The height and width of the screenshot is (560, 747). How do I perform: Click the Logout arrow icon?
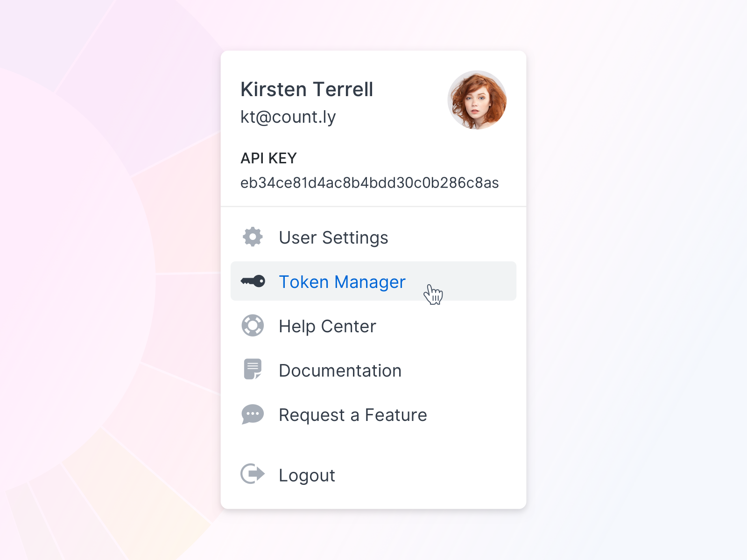click(253, 474)
